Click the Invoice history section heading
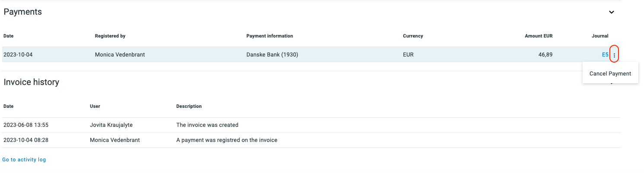Viewport: 644px width, 173px height. click(32, 82)
